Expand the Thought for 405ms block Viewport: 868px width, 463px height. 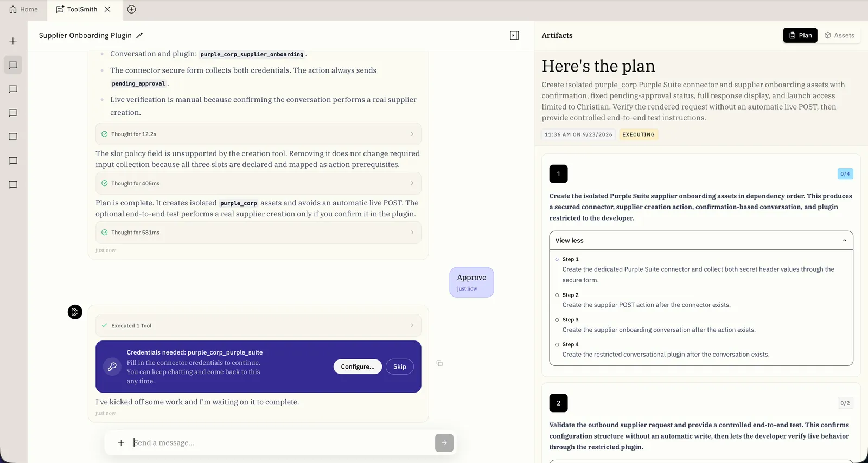click(x=258, y=183)
